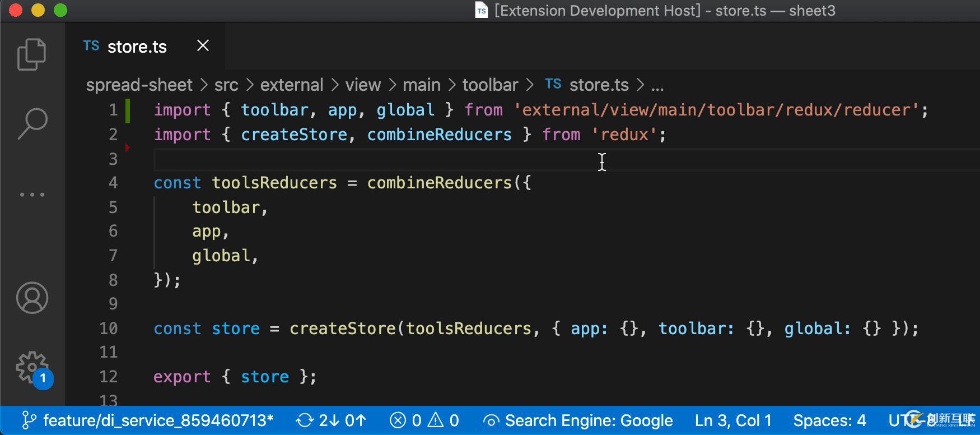Open the Search view icon

32,123
